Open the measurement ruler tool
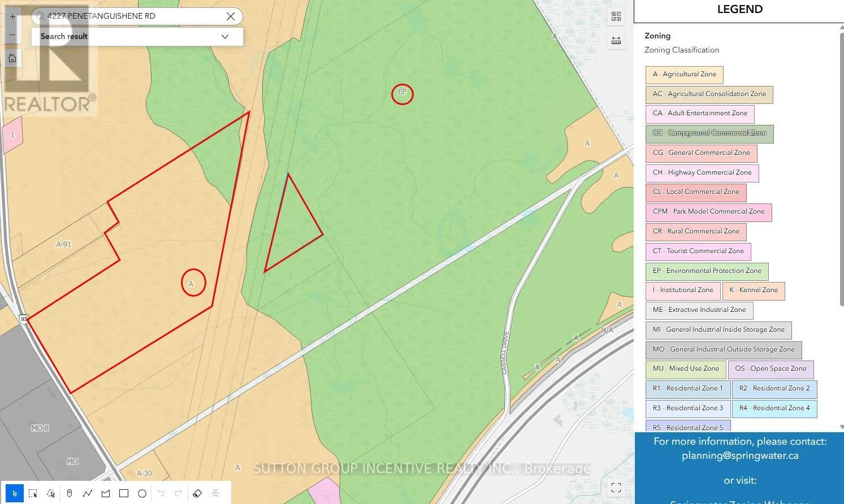 tap(616, 40)
